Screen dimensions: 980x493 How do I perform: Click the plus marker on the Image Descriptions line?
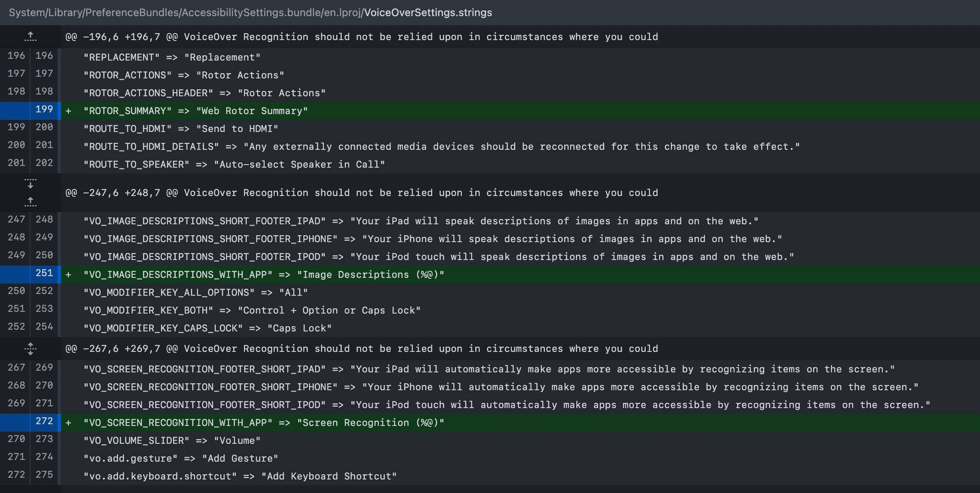68,275
